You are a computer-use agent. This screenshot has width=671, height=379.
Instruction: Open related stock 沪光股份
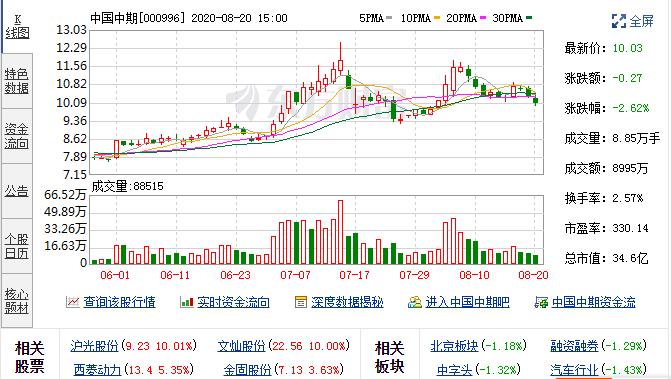(x=94, y=346)
